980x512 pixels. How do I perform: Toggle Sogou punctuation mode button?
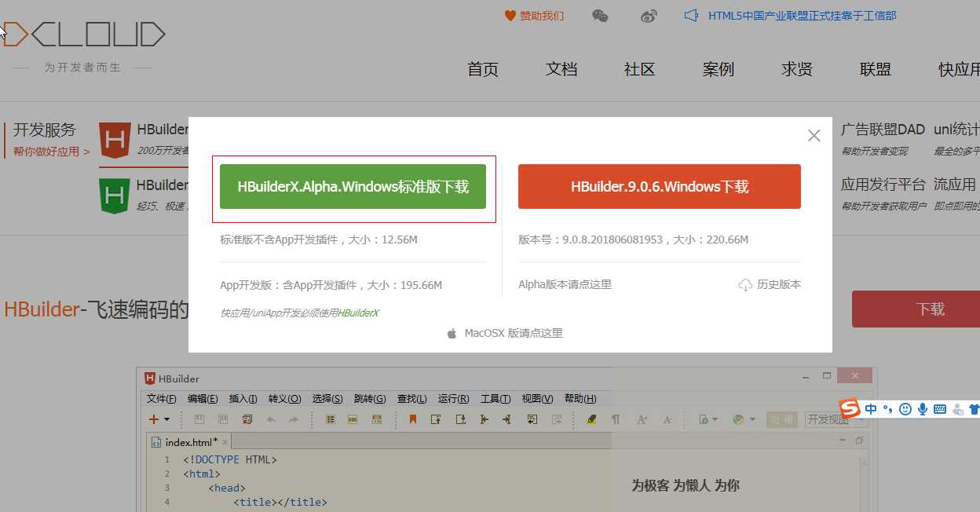(x=888, y=409)
